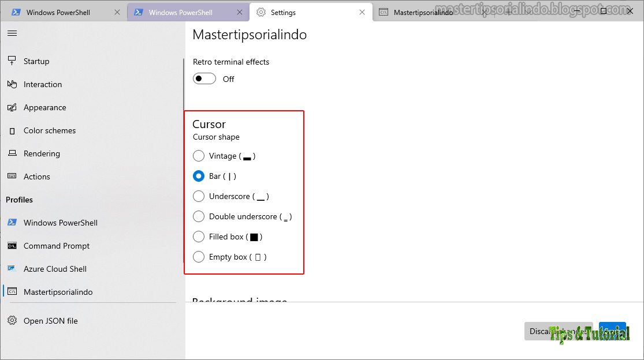Select the Color schemes paint icon

[x=12, y=130]
